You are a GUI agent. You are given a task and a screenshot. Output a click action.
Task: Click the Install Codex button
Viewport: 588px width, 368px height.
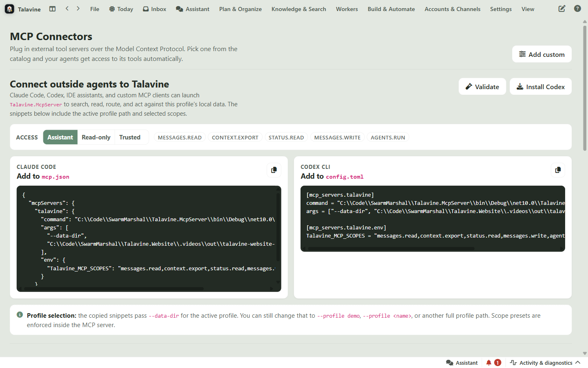click(x=541, y=86)
